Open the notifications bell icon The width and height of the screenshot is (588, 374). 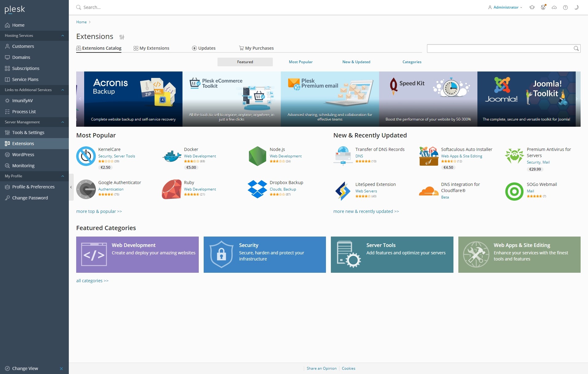click(532, 7)
